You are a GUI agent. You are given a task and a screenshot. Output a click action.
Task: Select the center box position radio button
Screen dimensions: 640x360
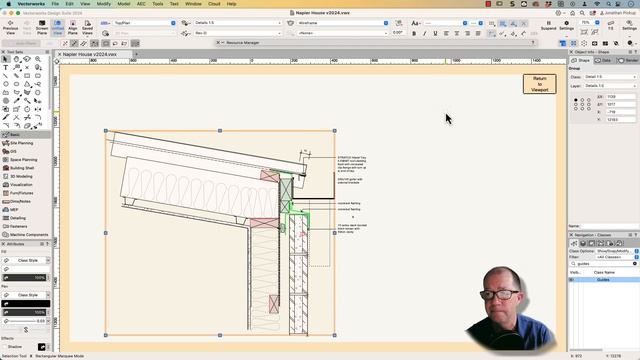(x=582, y=104)
